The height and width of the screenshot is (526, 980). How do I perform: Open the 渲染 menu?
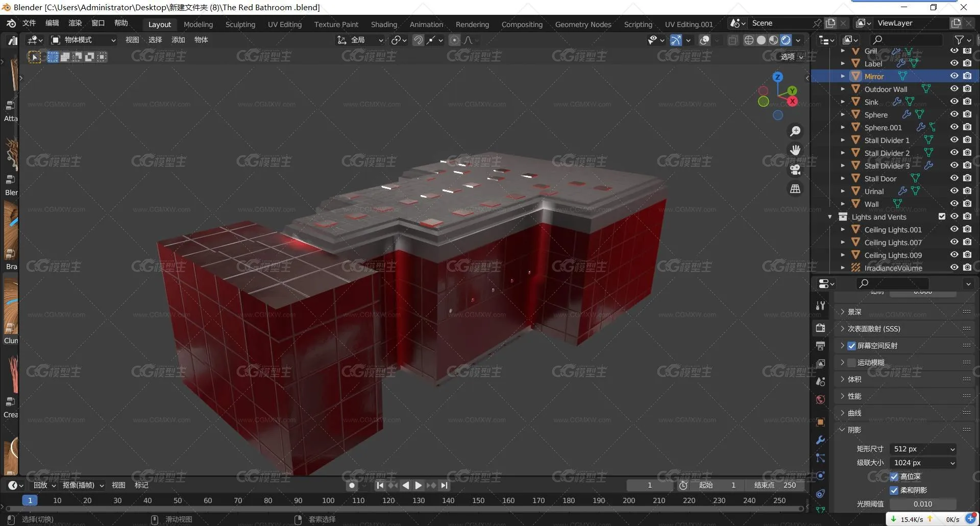click(x=75, y=23)
